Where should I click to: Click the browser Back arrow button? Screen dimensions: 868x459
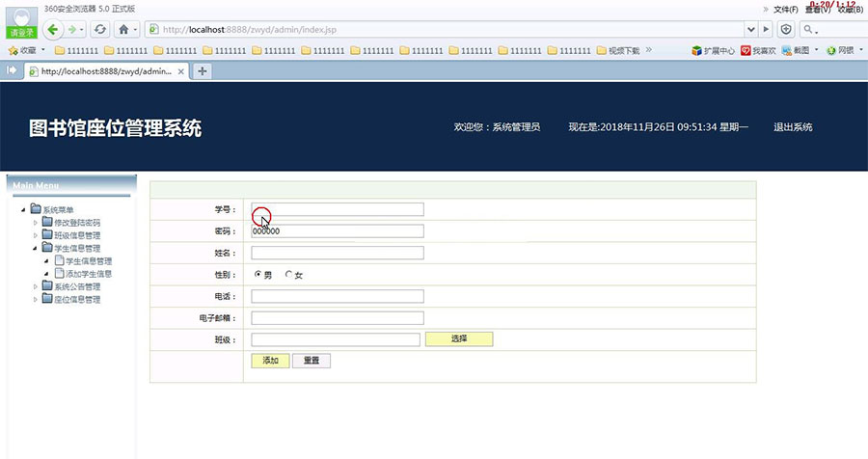click(51, 29)
